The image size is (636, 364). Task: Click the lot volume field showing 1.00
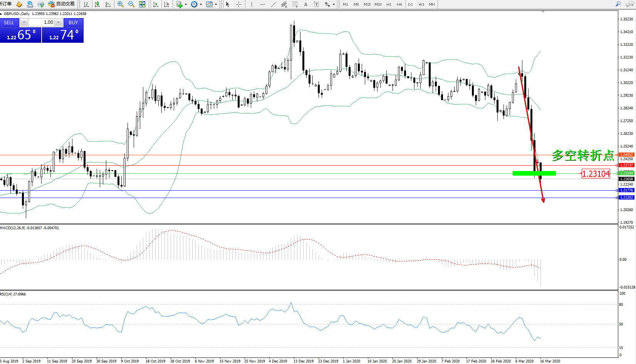pos(42,22)
